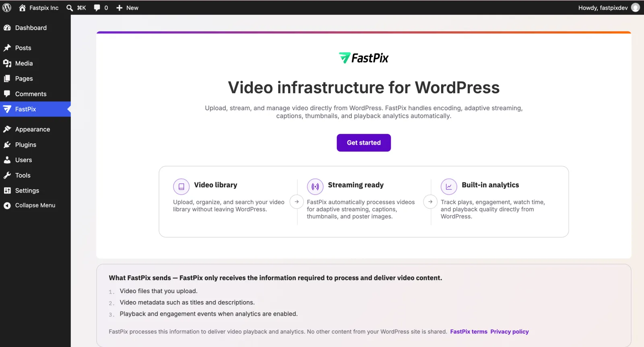Open the Fastpix Inc site home icon
Screen dimensions: 644x347
click(23, 8)
